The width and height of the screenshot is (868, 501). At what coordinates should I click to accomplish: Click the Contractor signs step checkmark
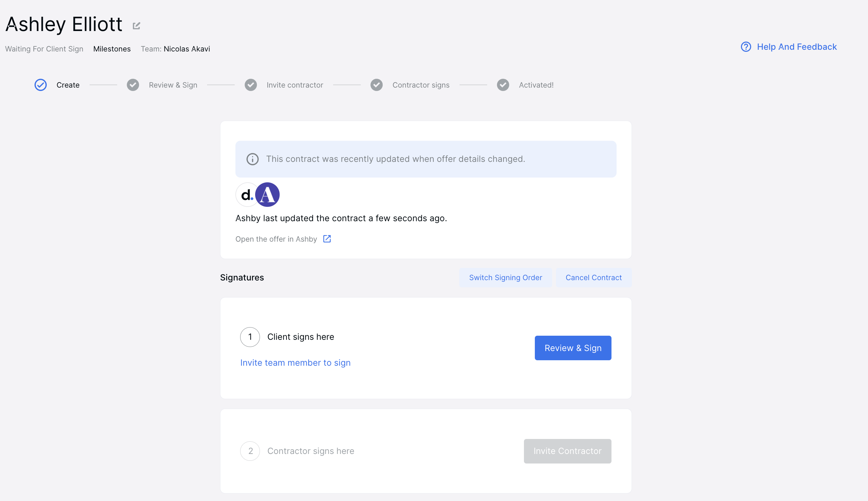click(x=376, y=85)
